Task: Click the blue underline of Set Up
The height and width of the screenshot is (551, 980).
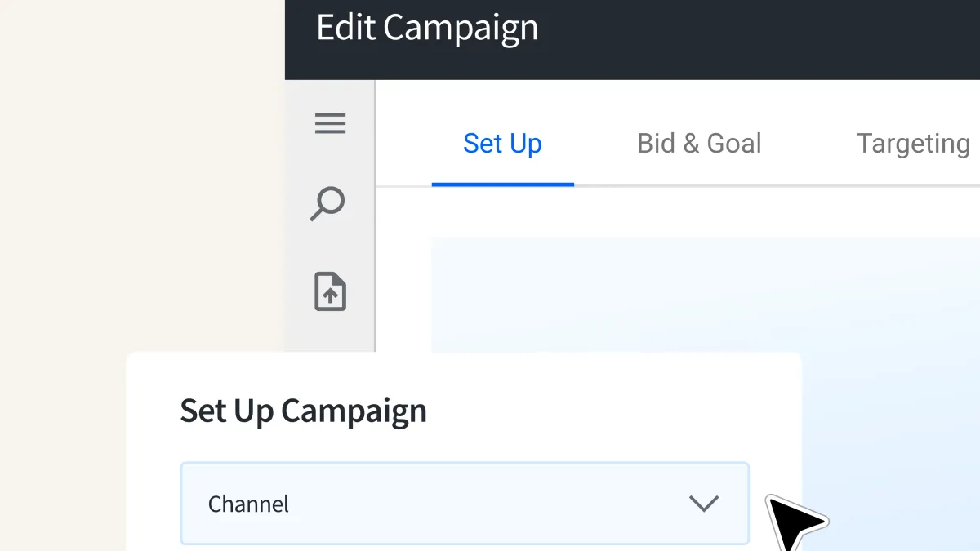Action: [502, 185]
